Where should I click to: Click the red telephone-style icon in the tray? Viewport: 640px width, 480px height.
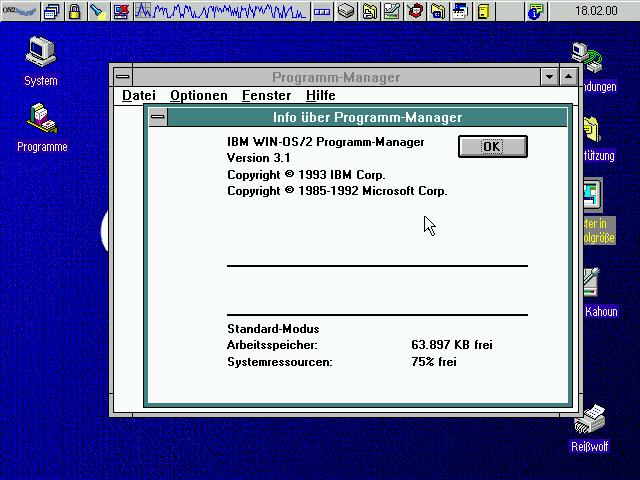click(415, 11)
